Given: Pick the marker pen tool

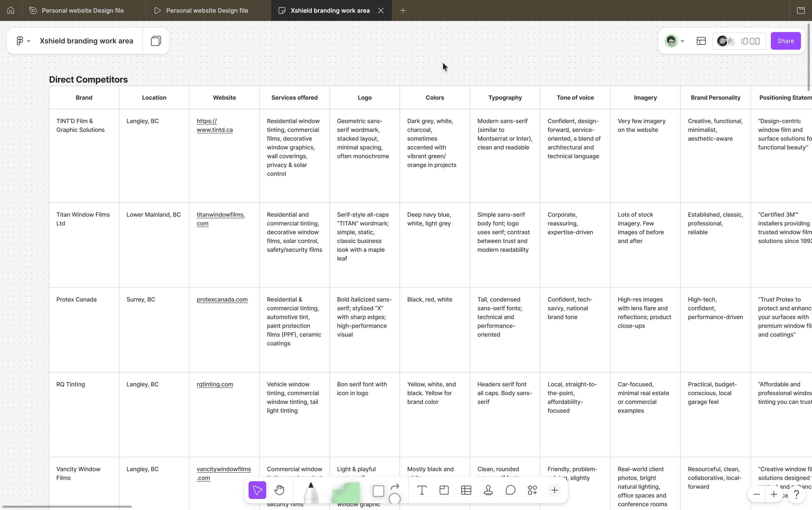Looking at the screenshot, I should 310,493.
